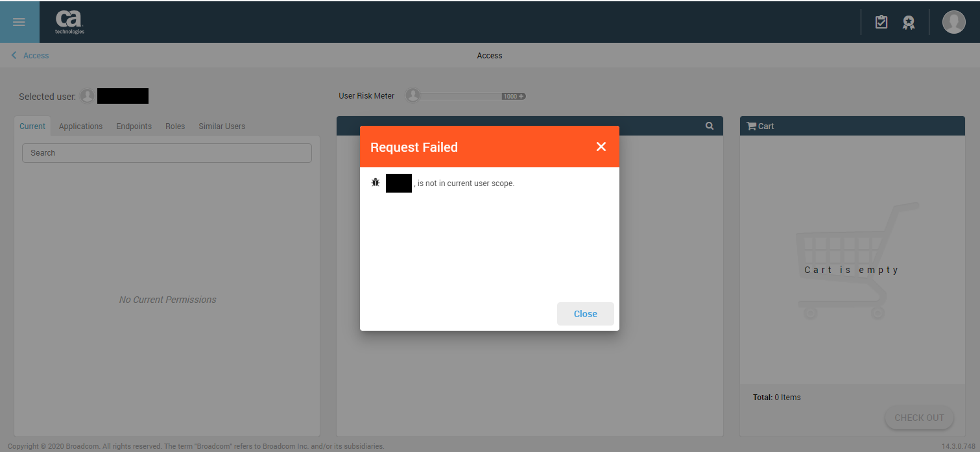Switch to the Endpoints tab
This screenshot has width=980, height=452.
pyautogui.click(x=134, y=126)
